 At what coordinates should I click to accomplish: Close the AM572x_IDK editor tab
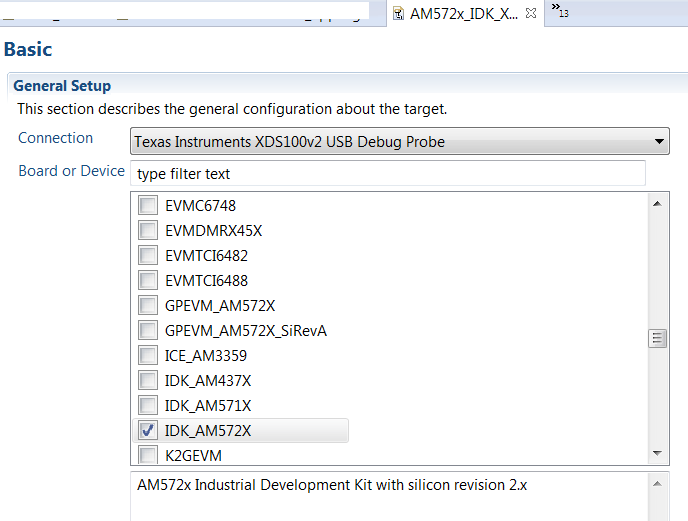[x=531, y=13]
